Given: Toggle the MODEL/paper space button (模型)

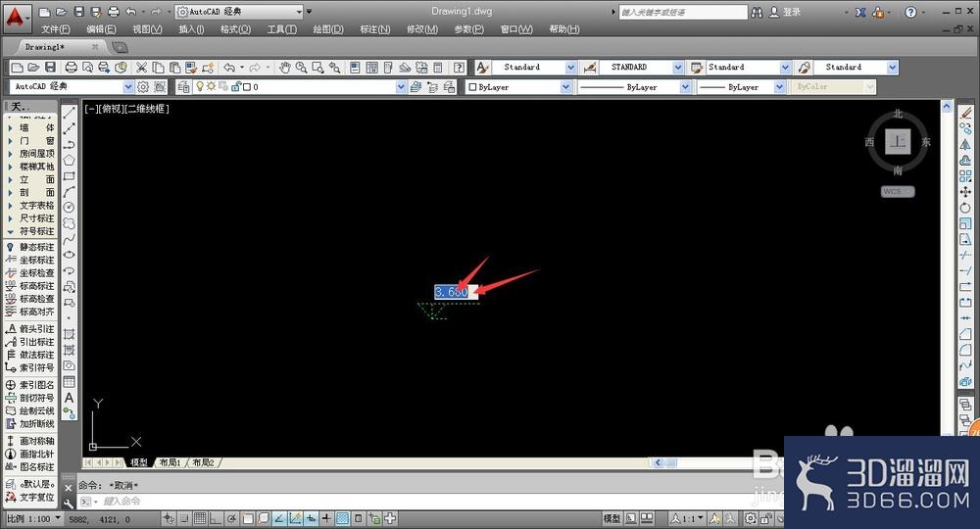Looking at the screenshot, I should click(612, 518).
